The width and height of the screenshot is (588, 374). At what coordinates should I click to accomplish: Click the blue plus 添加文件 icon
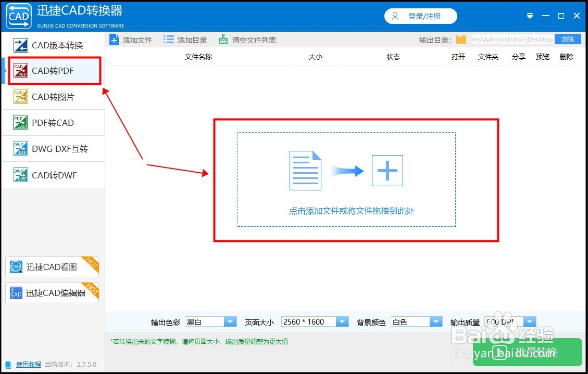[115, 40]
